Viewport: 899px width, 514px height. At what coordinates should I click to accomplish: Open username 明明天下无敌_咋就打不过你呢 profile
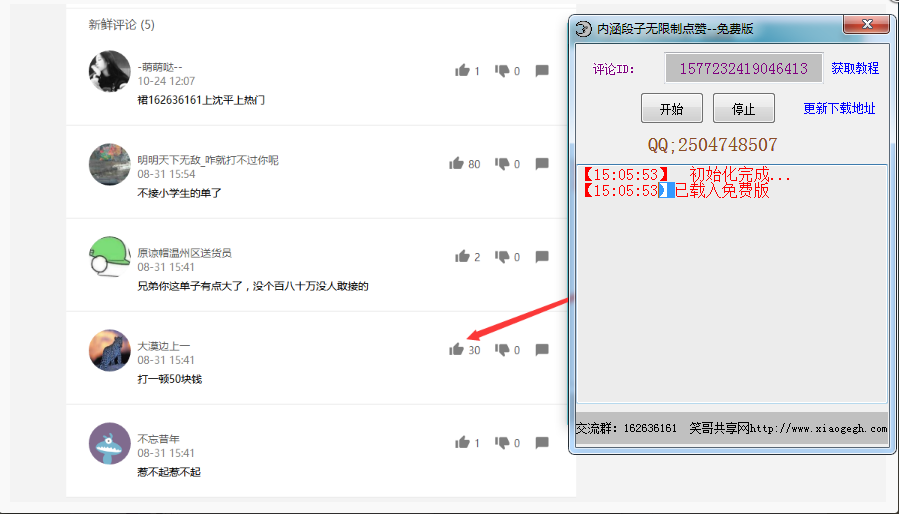[208, 160]
